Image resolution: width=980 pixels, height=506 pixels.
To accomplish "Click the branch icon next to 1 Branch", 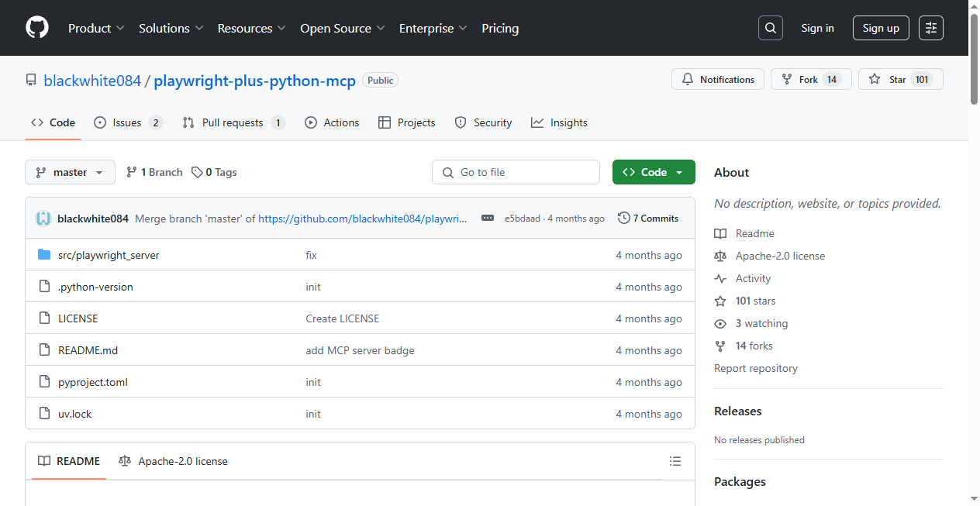I will (x=132, y=172).
